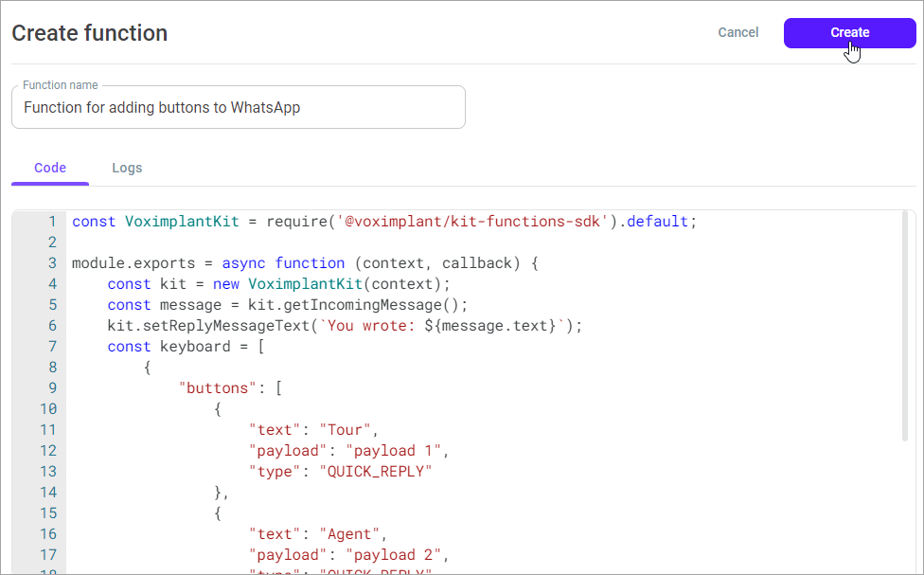The image size is (924, 575).
Task: Click line number 1 in gutter
Action: coord(52,222)
